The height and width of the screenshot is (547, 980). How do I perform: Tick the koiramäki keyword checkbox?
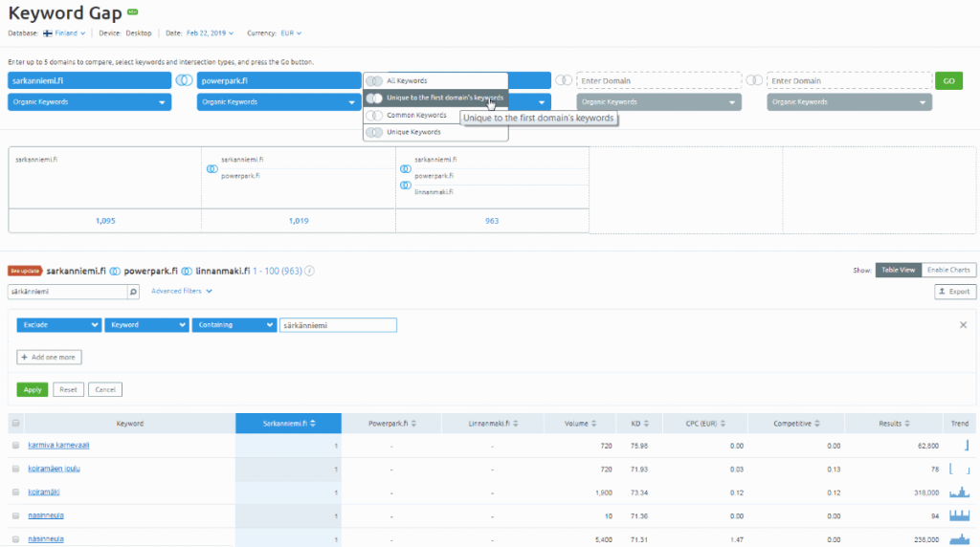[x=15, y=492]
